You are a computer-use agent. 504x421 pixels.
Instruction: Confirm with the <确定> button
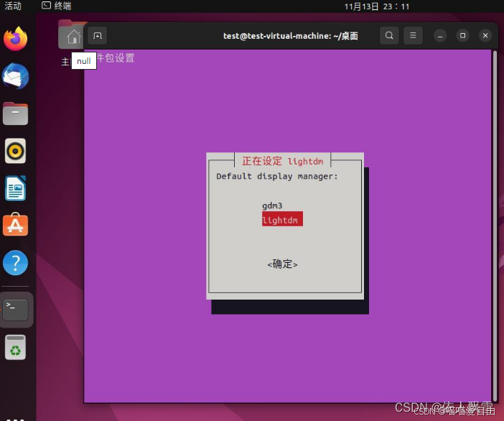(x=282, y=264)
